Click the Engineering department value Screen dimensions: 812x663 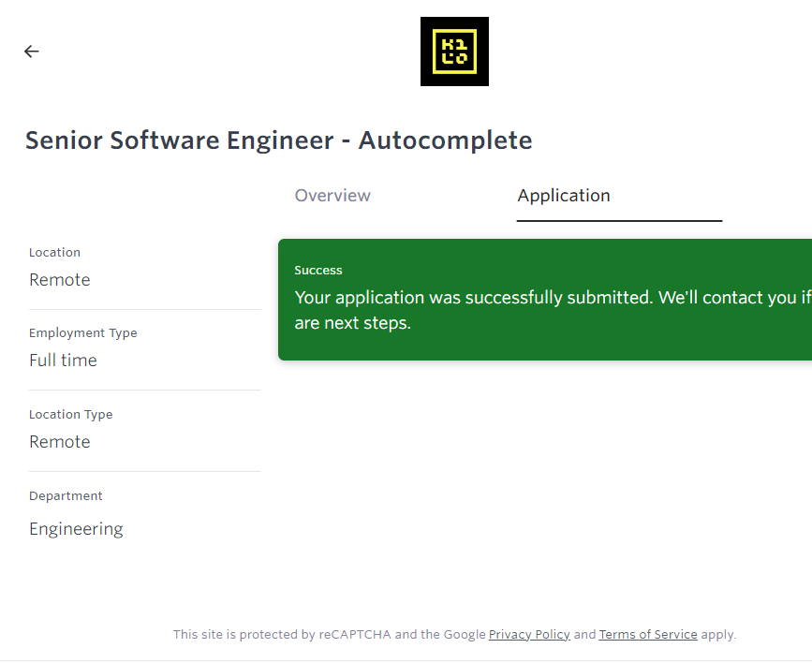click(76, 529)
